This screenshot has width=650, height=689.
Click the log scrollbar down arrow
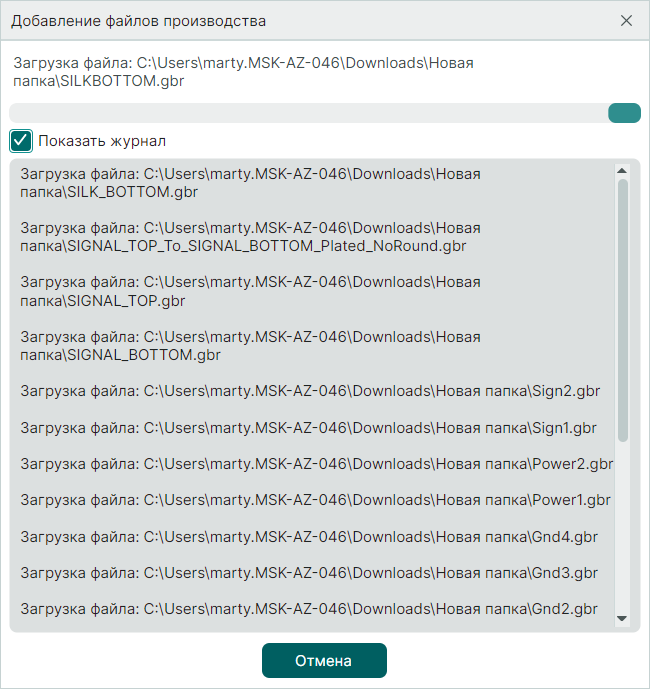pos(622,619)
